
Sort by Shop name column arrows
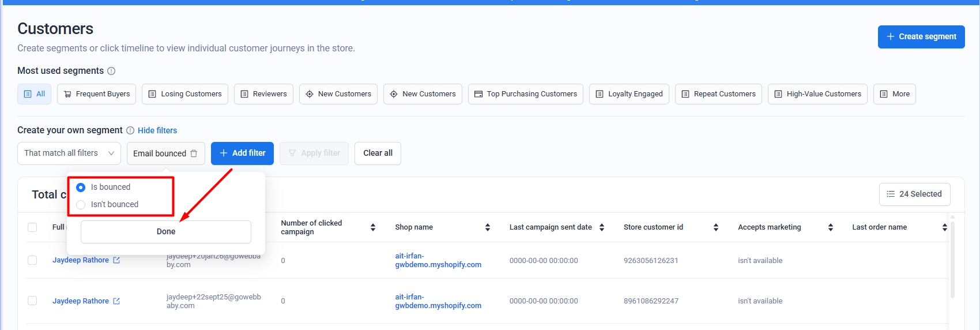pyautogui.click(x=488, y=227)
